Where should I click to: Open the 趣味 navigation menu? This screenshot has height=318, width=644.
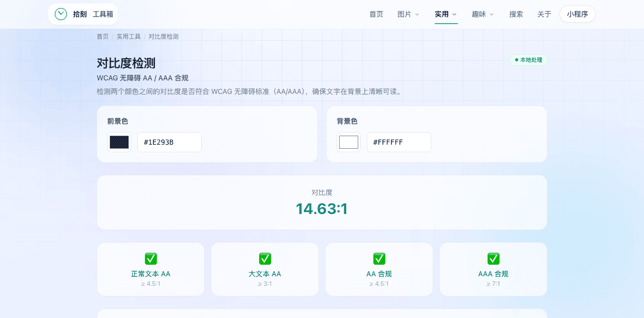[x=483, y=14]
